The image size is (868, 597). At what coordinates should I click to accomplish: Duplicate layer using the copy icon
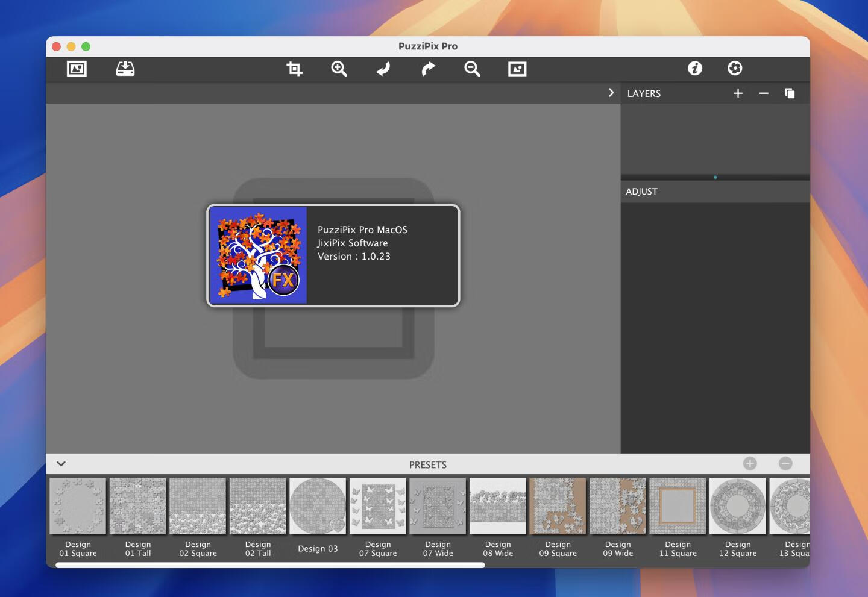tap(790, 93)
